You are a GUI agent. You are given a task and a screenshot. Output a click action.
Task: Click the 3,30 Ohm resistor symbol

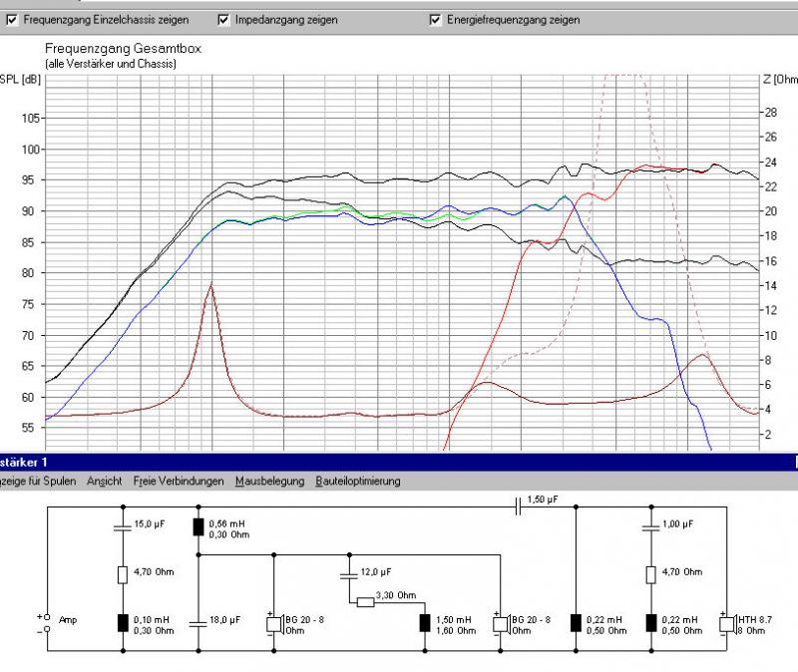tap(365, 602)
